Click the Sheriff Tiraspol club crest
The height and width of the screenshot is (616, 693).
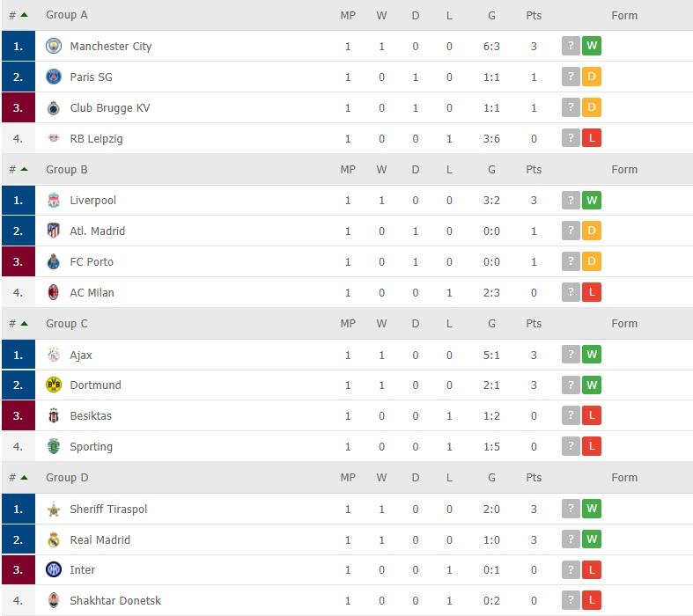tap(54, 509)
